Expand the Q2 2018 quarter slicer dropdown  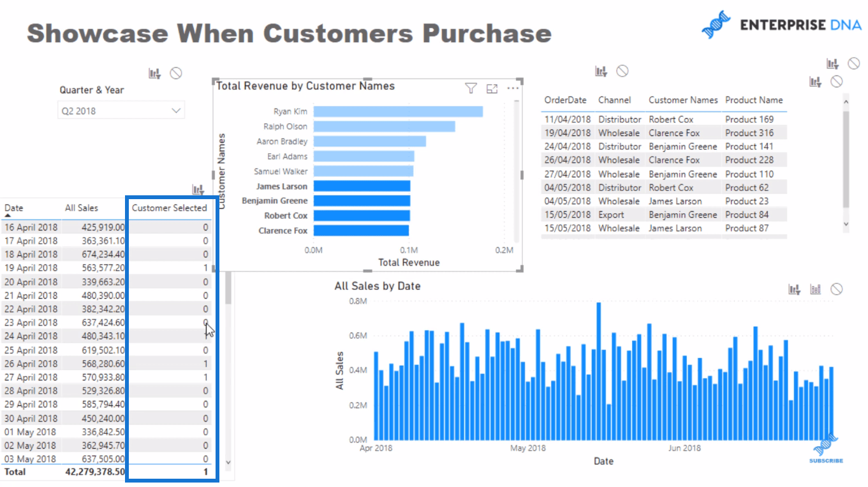[x=177, y=110]
